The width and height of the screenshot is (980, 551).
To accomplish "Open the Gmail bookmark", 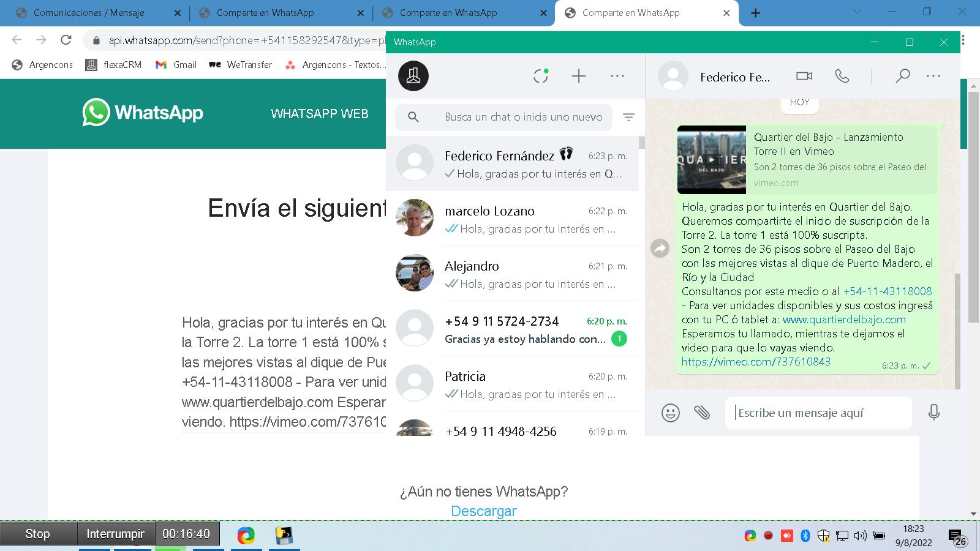I will coord(176,64).
